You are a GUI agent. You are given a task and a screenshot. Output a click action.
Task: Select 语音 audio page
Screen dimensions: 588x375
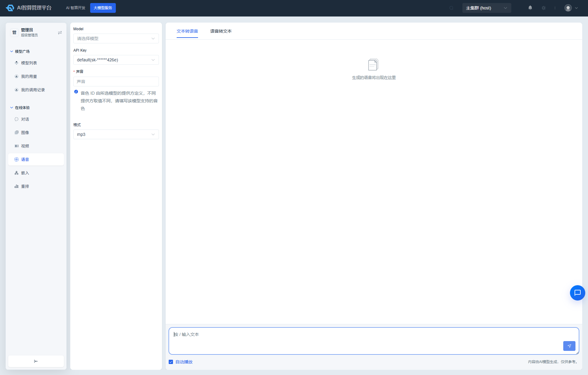click(36, 159)
